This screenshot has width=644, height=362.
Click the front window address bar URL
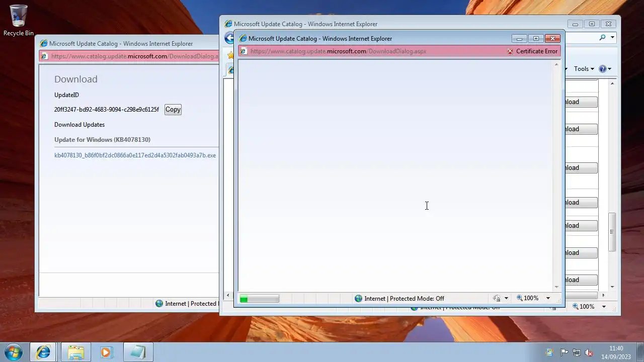click(338, 51)
